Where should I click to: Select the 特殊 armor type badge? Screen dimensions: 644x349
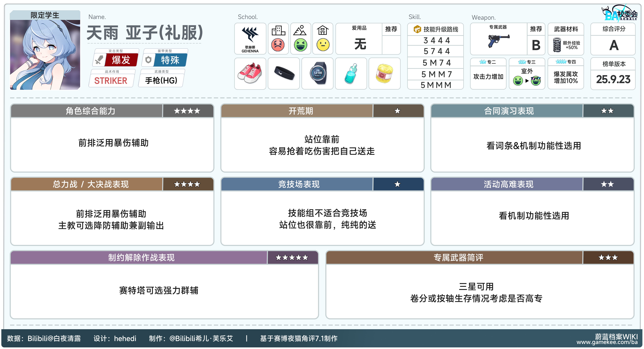[x=170, y=60]
